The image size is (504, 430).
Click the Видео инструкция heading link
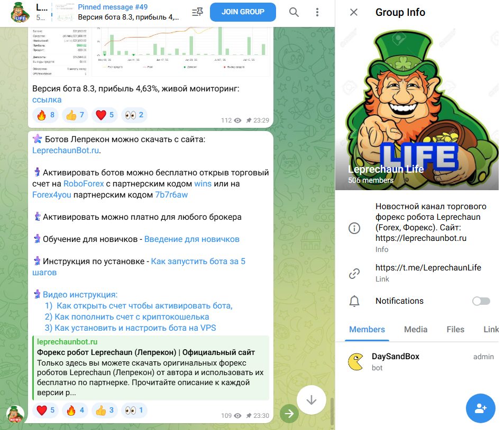point(80,295)
